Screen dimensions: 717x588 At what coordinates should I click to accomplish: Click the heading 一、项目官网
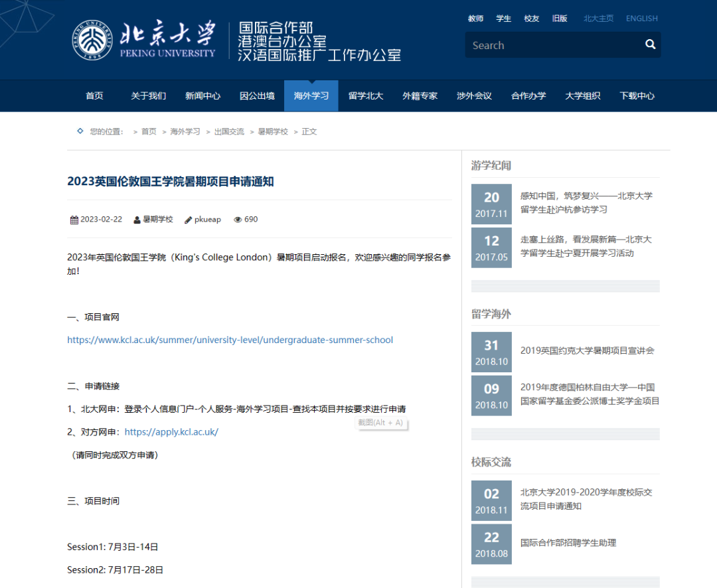pos(94,317)
